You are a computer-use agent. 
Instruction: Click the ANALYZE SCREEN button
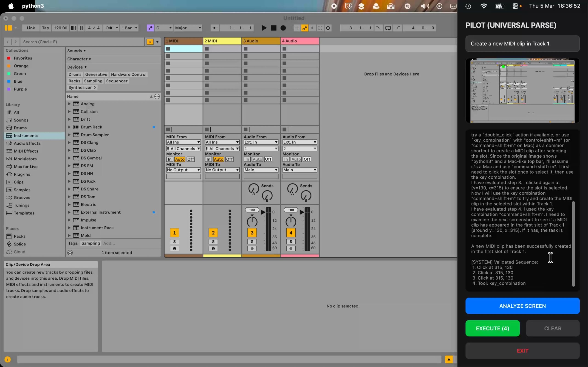click(x=522, y=306)
